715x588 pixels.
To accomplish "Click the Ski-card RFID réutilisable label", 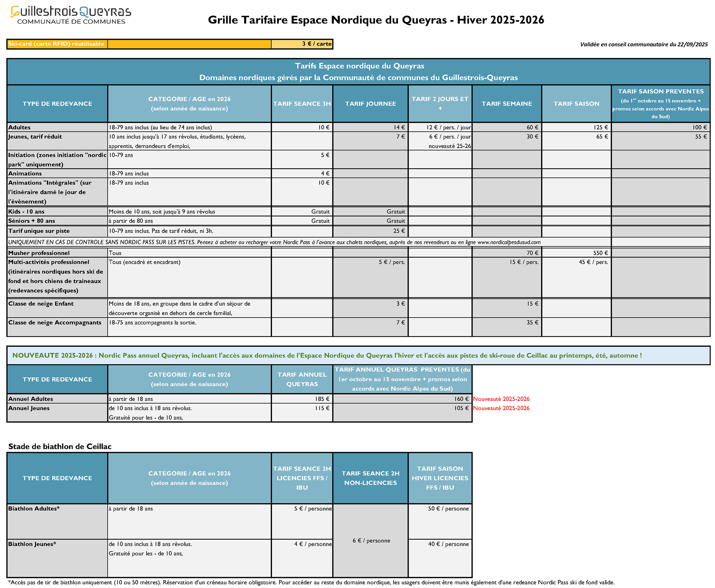I will click(56, 44).
